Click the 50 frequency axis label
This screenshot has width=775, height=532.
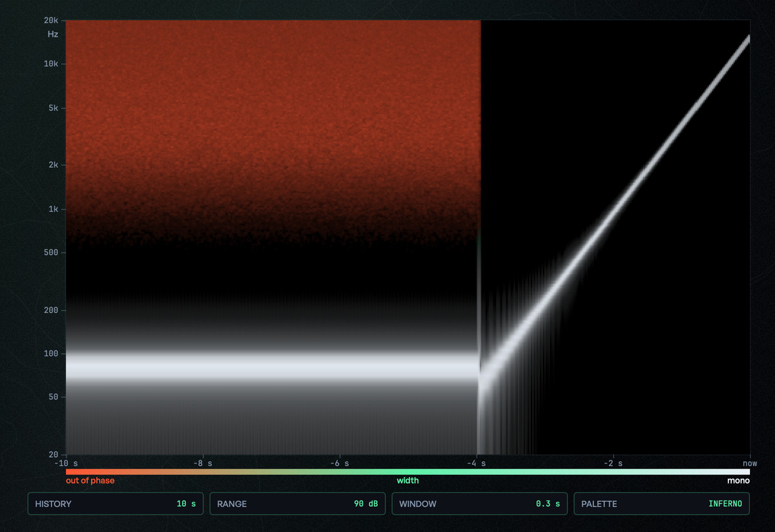[x=54, y=397]
